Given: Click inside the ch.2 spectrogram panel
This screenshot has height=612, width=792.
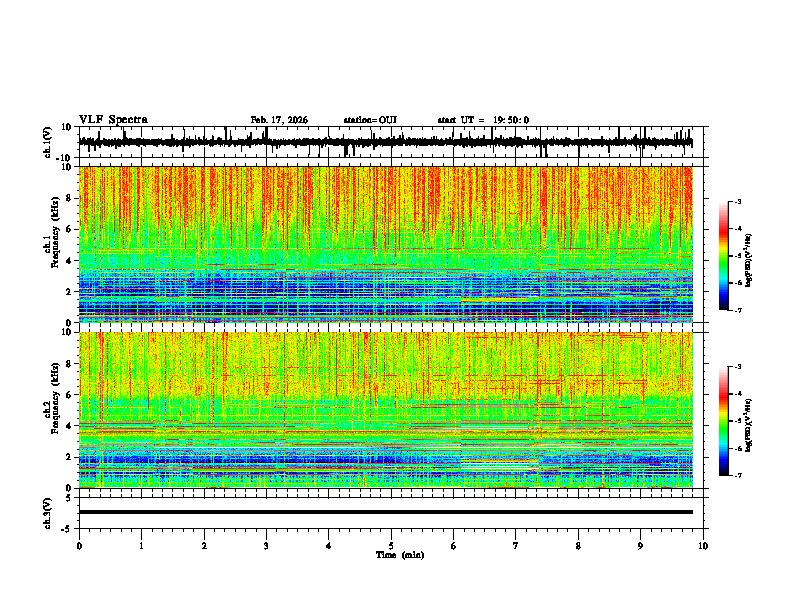Looking at the screenshot, I should pyautogui.click(x=386, y=410).
